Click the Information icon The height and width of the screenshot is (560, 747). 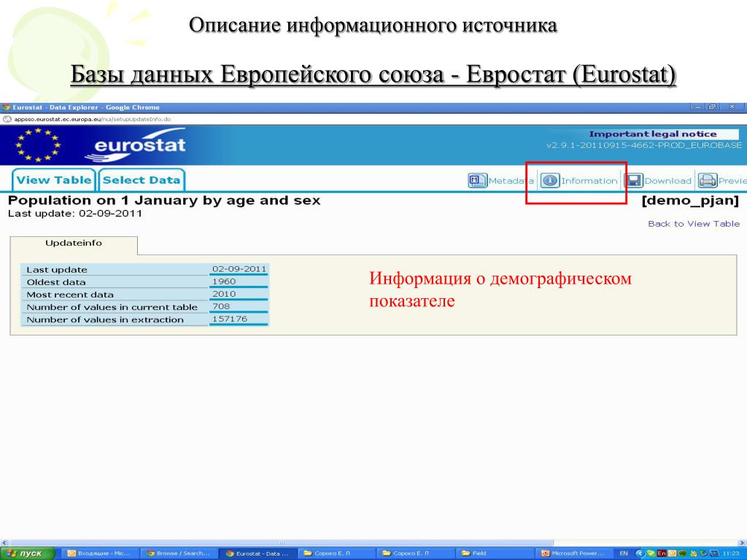pos(549,181)
